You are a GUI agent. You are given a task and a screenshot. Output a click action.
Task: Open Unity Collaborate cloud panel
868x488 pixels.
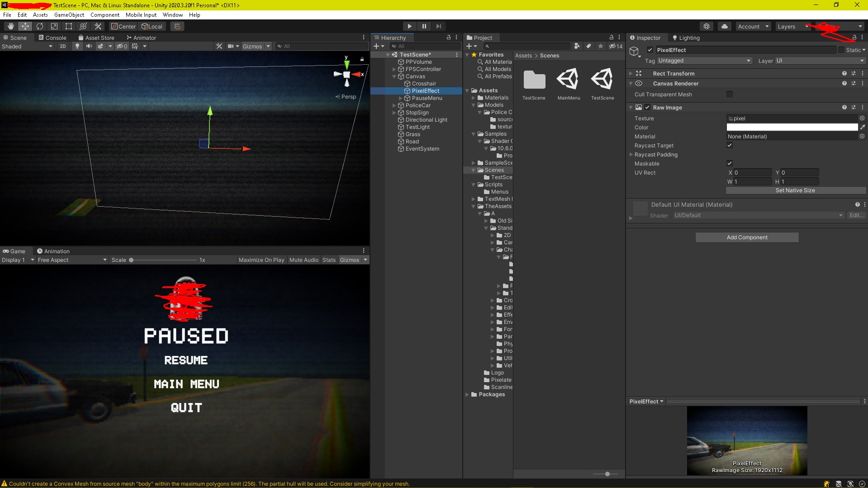[724, 26]
